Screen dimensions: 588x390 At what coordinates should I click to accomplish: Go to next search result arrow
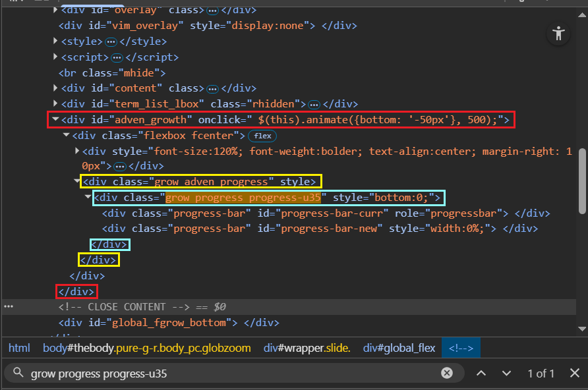(x=506, y=374)
